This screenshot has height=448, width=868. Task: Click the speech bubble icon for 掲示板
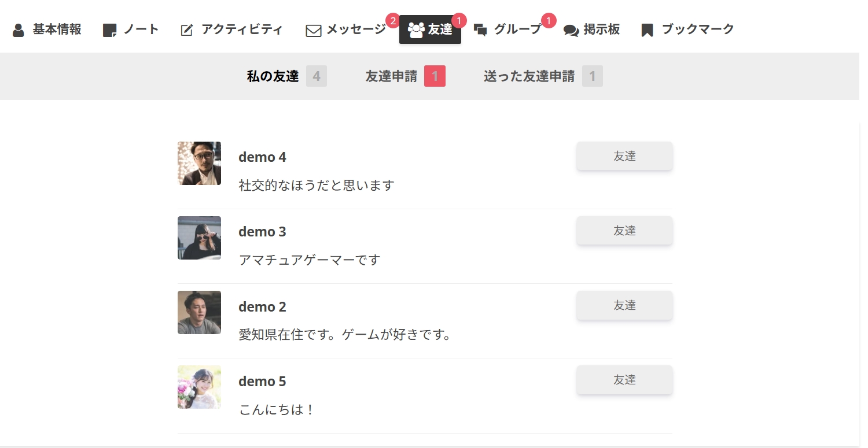571,31
